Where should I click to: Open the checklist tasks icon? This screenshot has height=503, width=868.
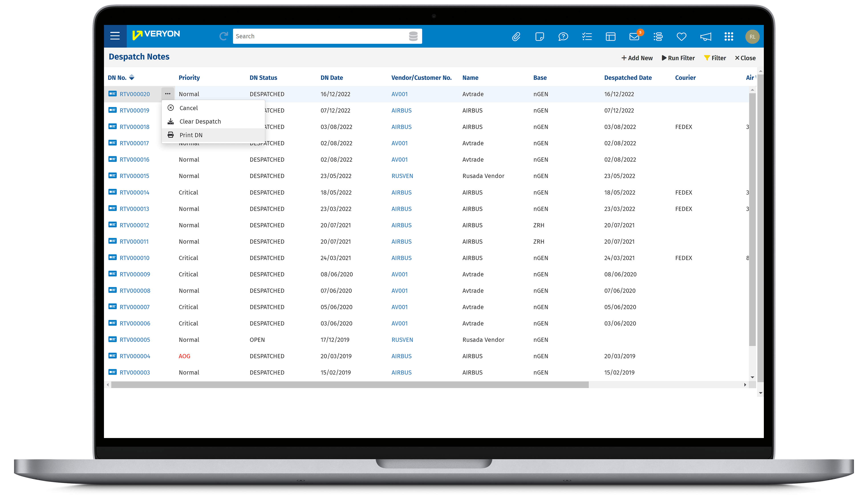[x=587, y=36]
